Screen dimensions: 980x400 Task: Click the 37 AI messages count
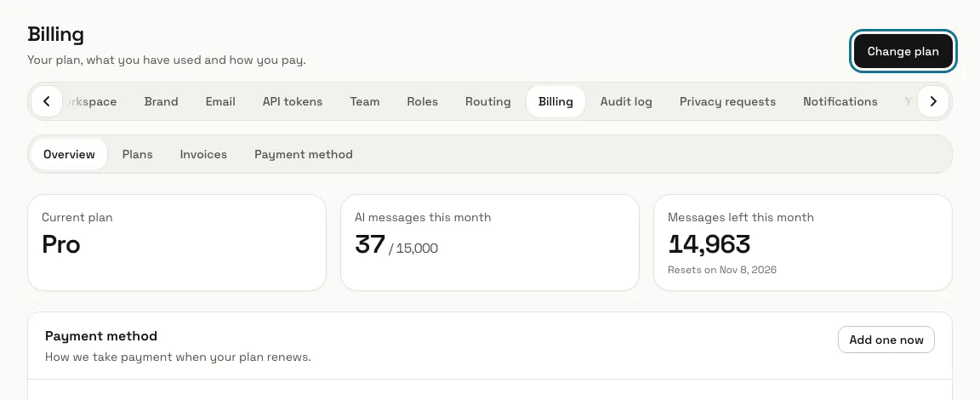370,244
